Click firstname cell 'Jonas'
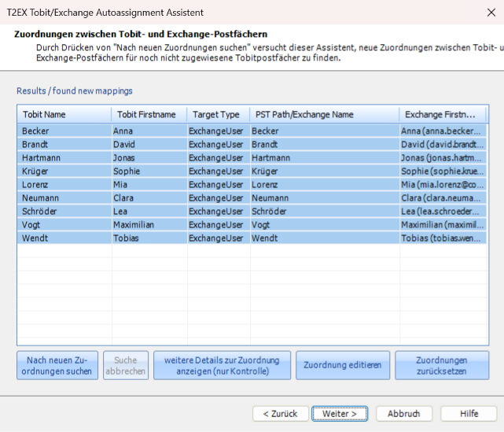Image resolution: width=504 pixels, height=432 pixels. coord(149,158)
